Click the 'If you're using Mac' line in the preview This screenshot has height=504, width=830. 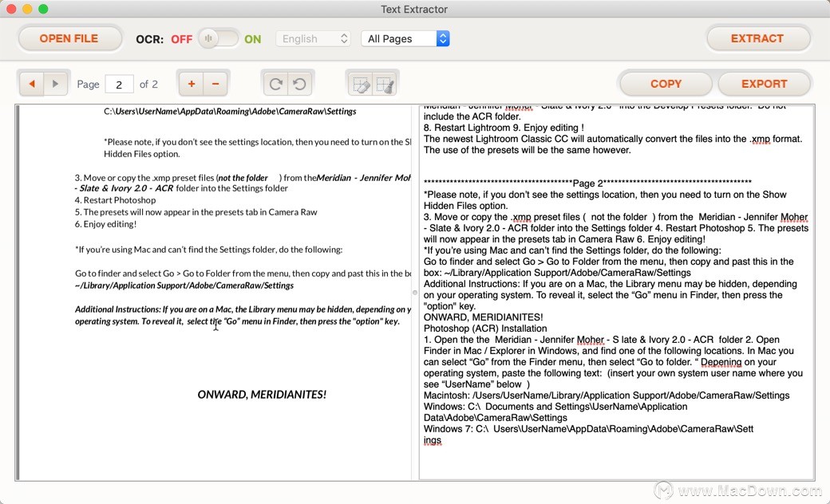tap(208, 249)
